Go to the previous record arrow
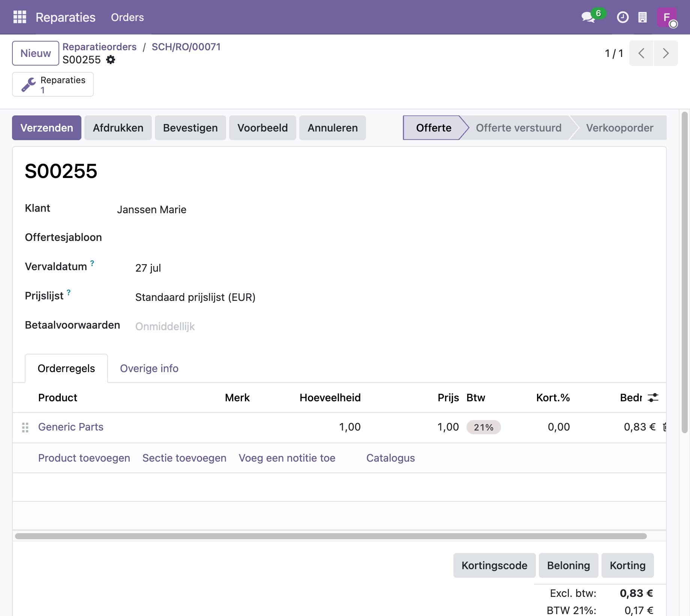690x616 pixels. click(641, 53)
